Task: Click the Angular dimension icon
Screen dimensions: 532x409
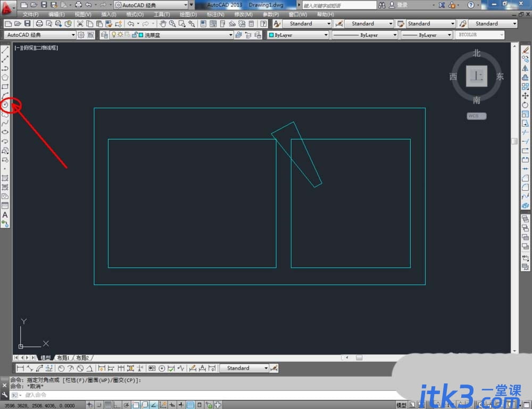Action: pos(89,368)
